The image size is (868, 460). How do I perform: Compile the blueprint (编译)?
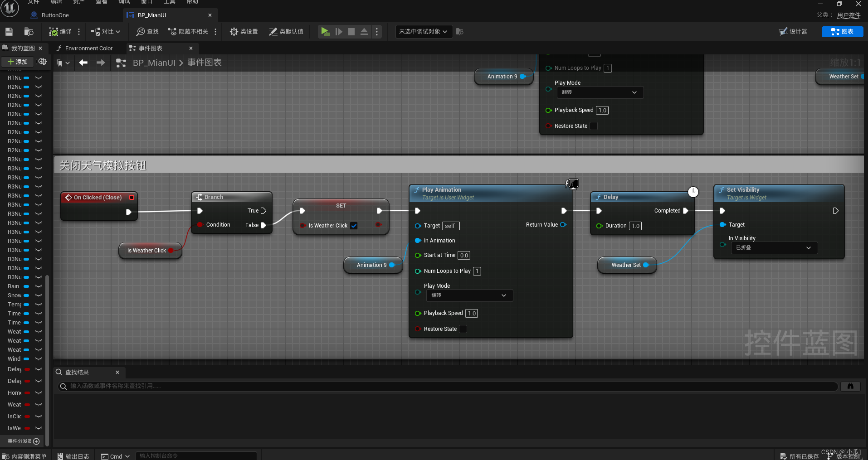[x=60, y=32]
